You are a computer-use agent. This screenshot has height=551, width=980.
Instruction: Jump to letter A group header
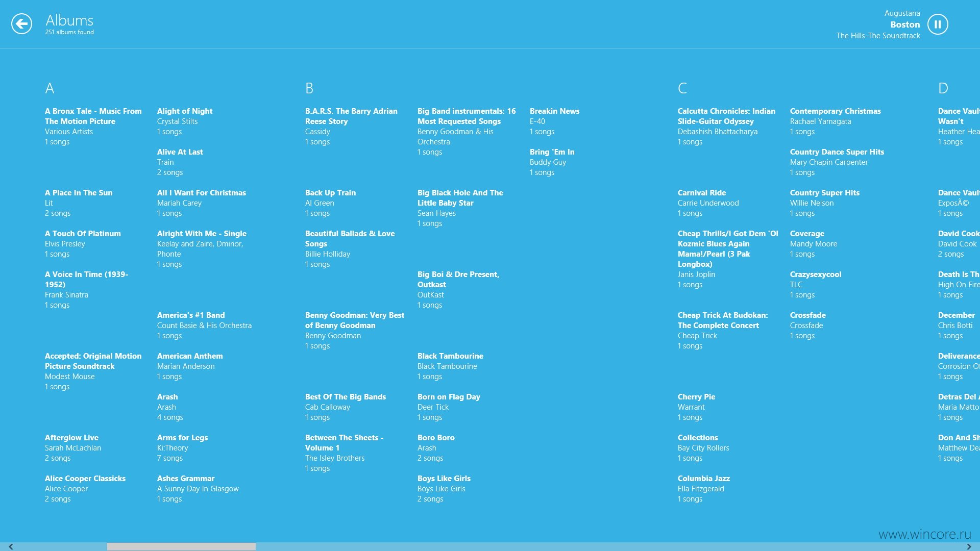click(x=50, y=88)
